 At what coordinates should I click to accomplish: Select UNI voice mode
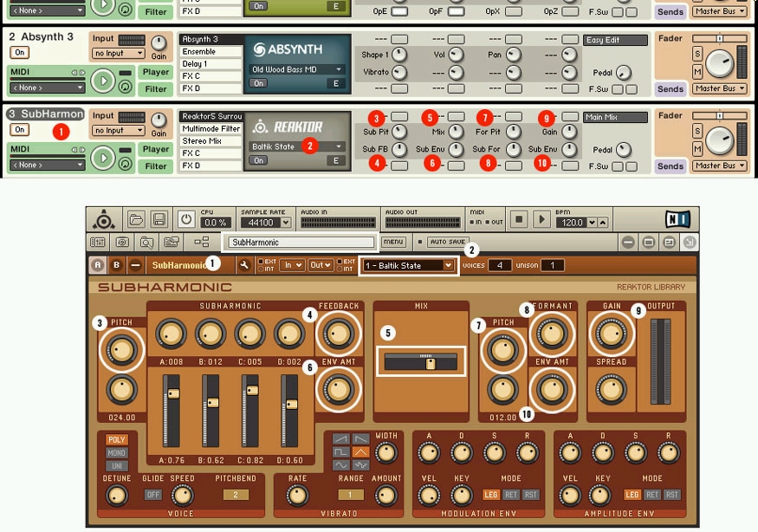(x=116, y=466)
